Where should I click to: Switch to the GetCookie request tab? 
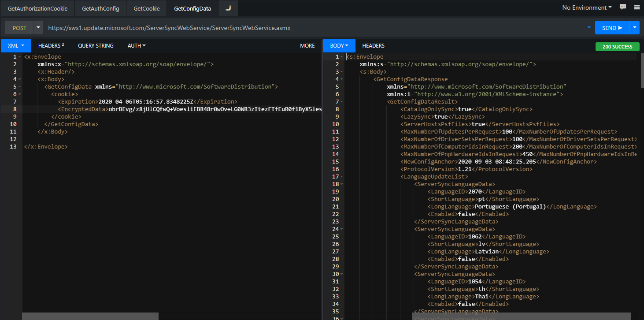(x=146, y=8)
